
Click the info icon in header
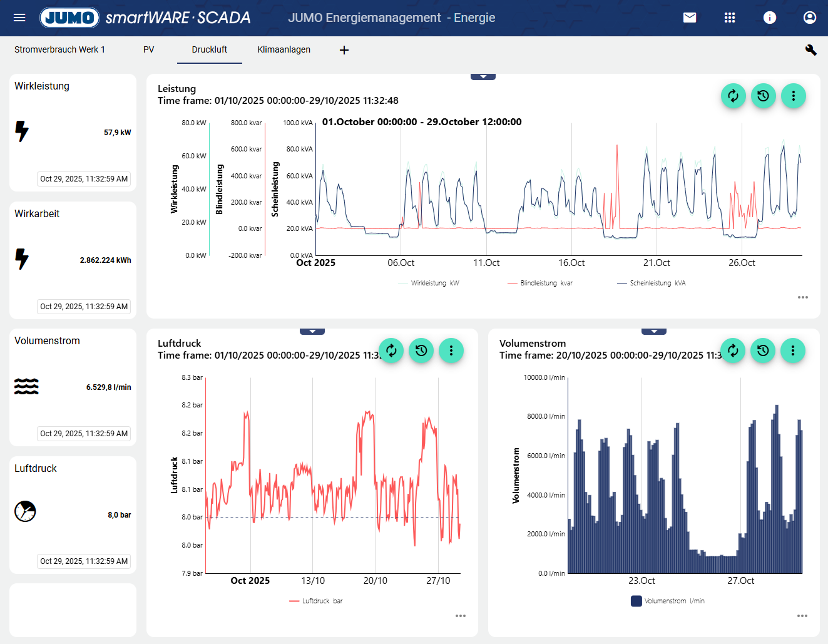pyautogui.click(x=770, y=18)
